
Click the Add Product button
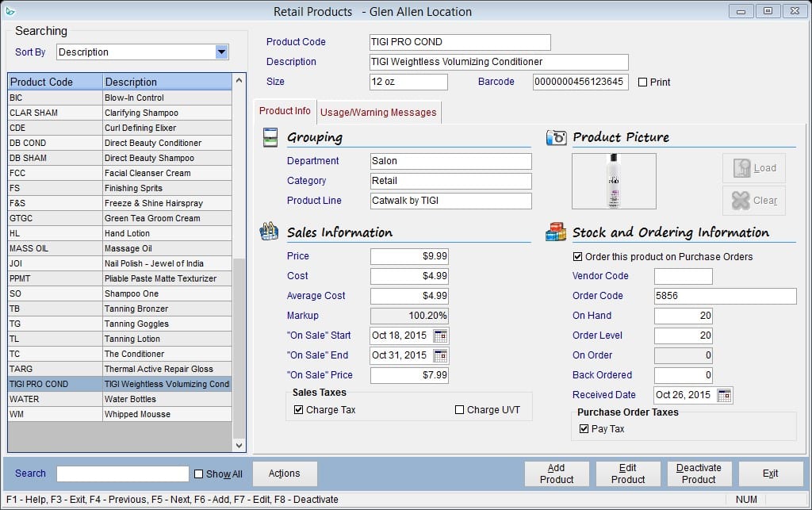click(x=556, y=473)
